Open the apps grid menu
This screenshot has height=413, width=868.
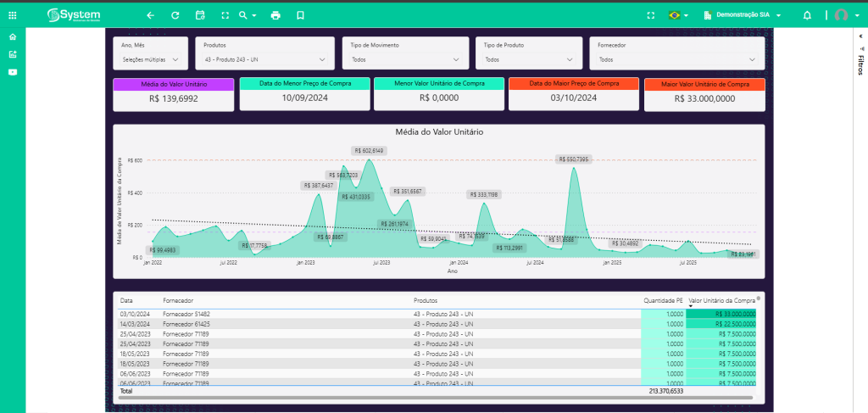[12, 15]
